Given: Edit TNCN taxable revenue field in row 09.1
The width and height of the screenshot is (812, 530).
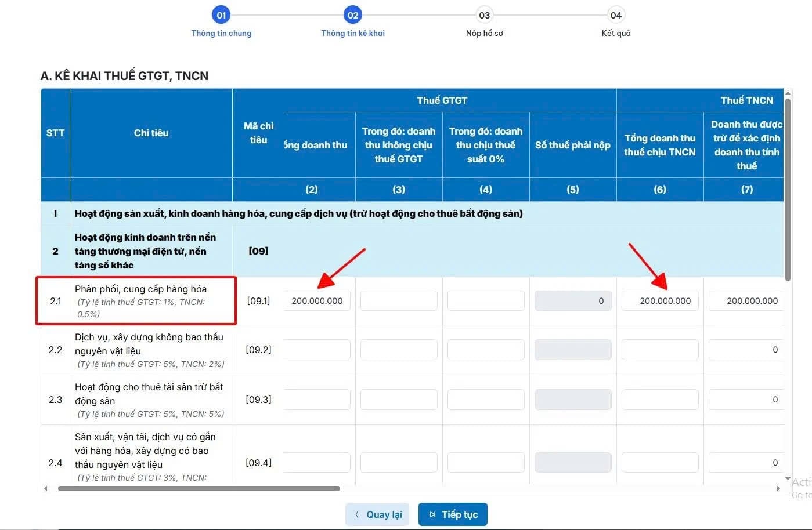Looking at the screenshot, I should click(x=660, y=301).
